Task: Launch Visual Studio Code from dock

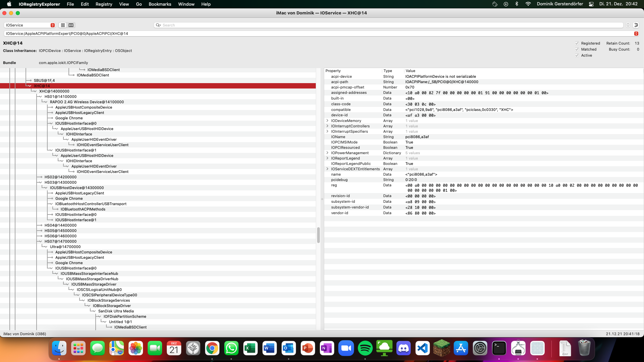Action: point(423,349)
